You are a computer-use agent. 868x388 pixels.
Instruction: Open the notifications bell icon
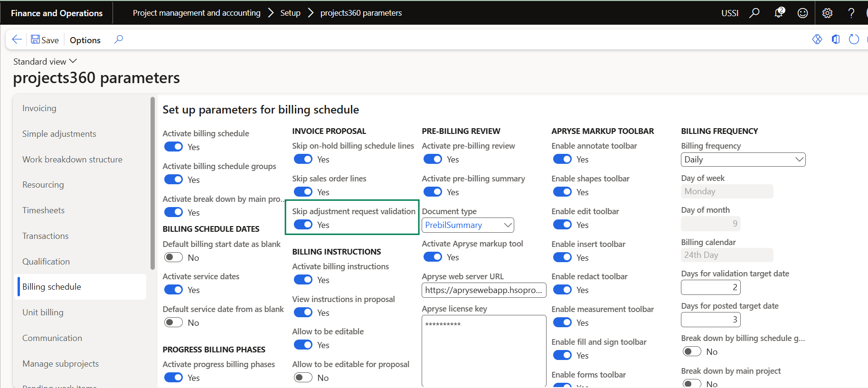coord(779,13)
